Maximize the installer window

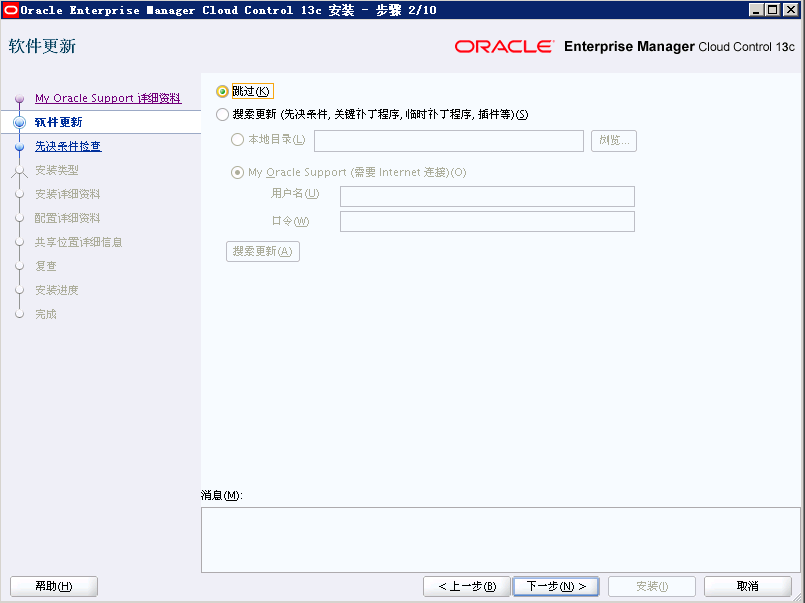[773, 10]
